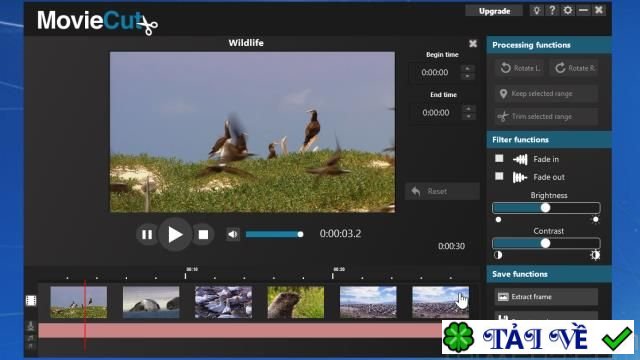Decrease Begin time with down arrow
The width and height of the screenshot is (640, 360).
click(468, 76)
